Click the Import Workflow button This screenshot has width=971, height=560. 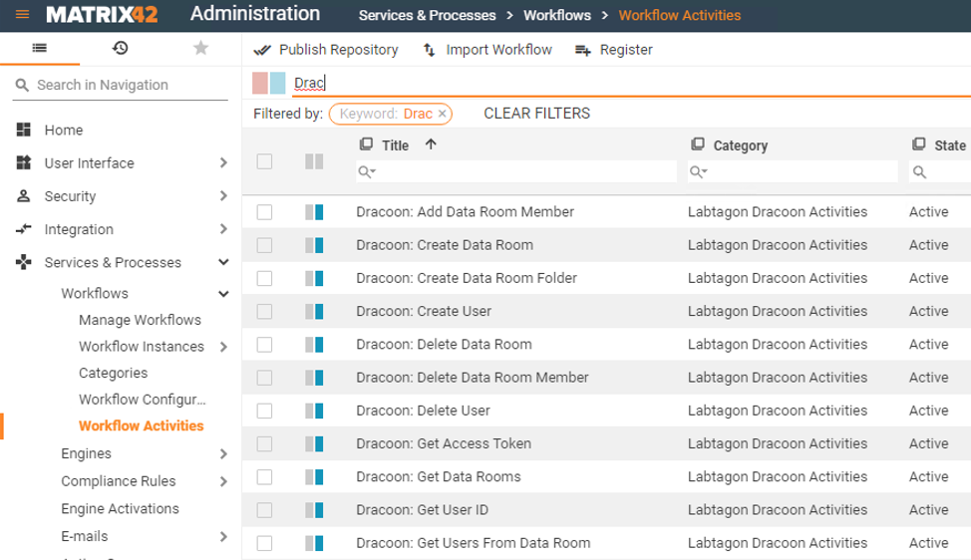pyautogui.click(x=487, y=50)
